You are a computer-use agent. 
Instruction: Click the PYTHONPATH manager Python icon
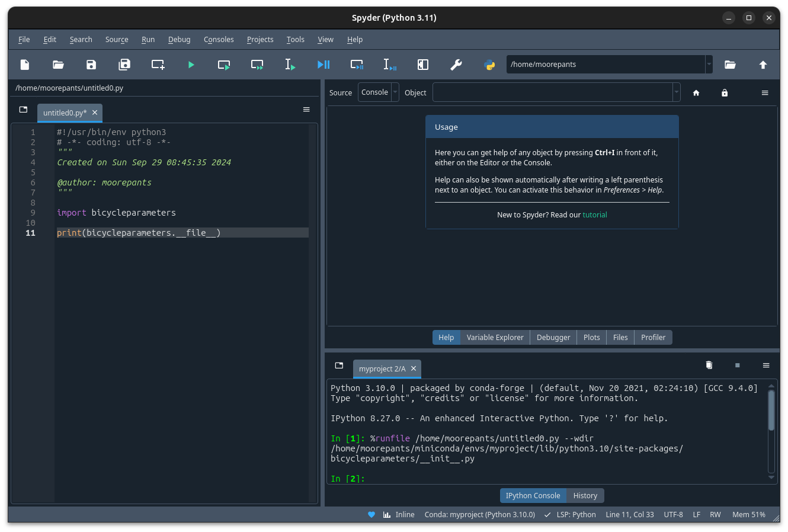489,65
